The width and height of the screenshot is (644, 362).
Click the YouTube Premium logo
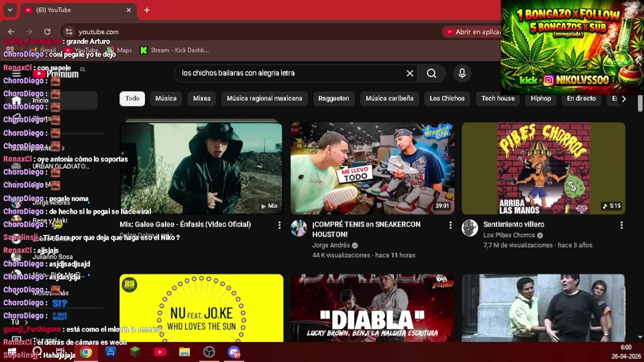tap(56, 74)
